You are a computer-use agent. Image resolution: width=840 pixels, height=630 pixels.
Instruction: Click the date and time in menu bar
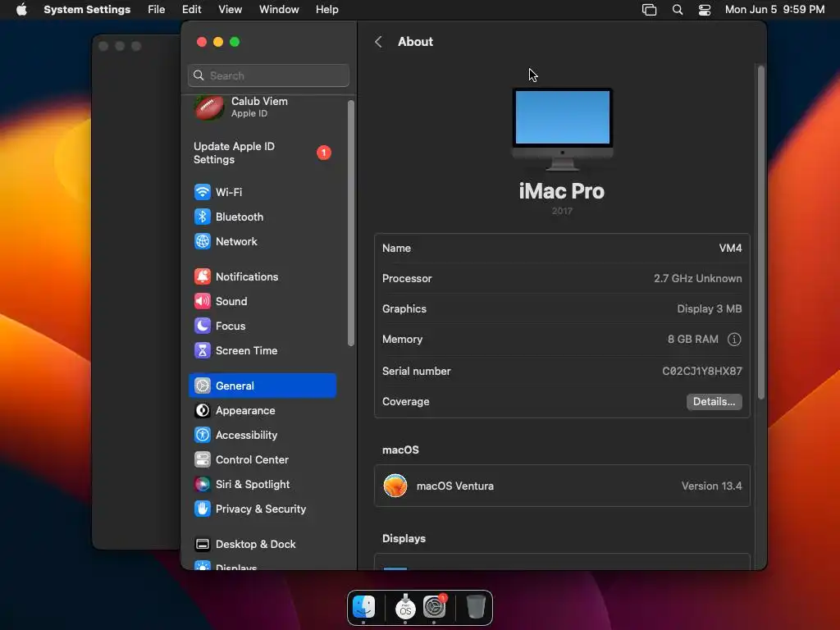774,10
